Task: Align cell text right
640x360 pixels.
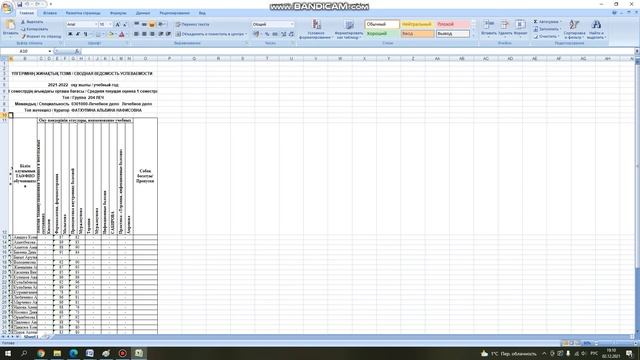Action: pyautogui.click(x=152, y=34)
